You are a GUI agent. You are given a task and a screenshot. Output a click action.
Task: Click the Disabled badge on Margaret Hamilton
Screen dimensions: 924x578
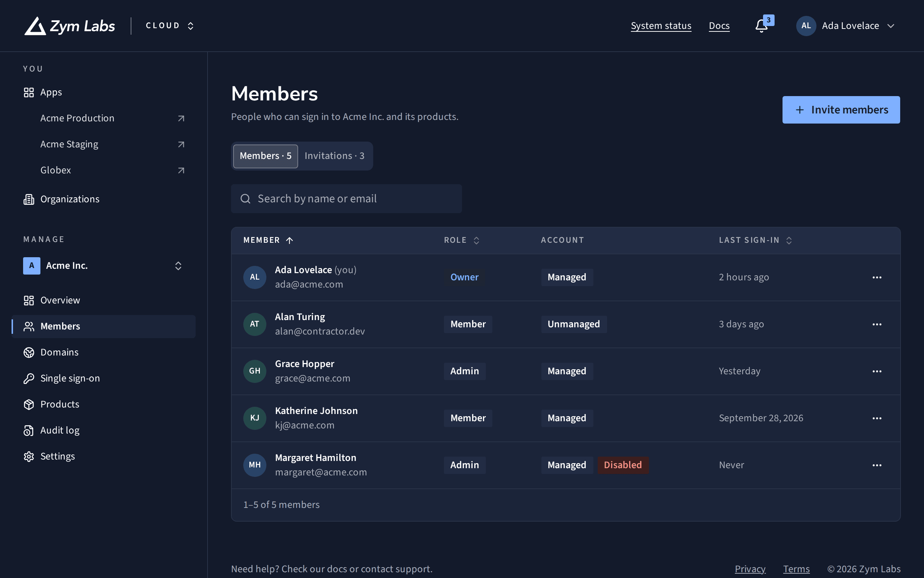[x=623, y=465]
